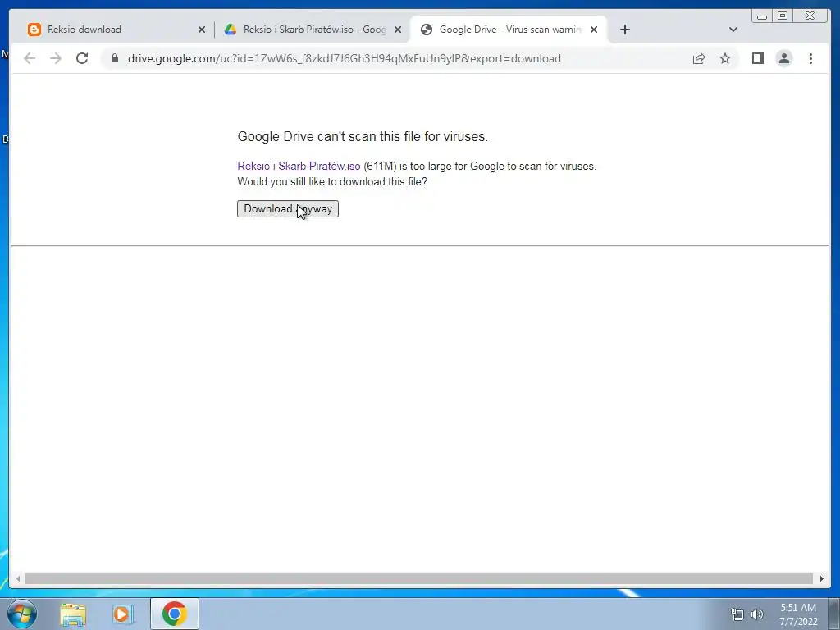840x630 pixels.
Task: Open the tab search chevron
Action: [733, 30]
